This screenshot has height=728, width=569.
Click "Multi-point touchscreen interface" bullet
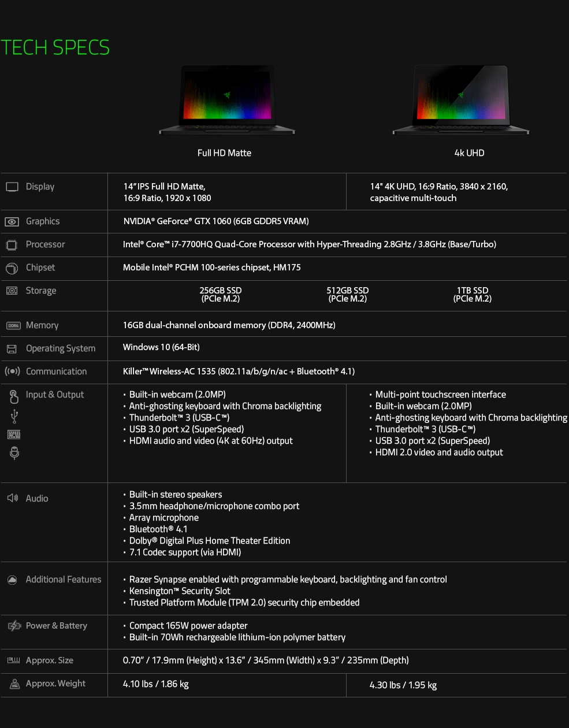click(x=441, y=395)
